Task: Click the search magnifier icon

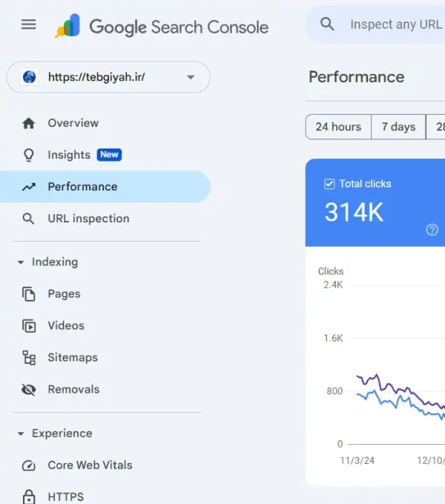Action: pos(327,24)
